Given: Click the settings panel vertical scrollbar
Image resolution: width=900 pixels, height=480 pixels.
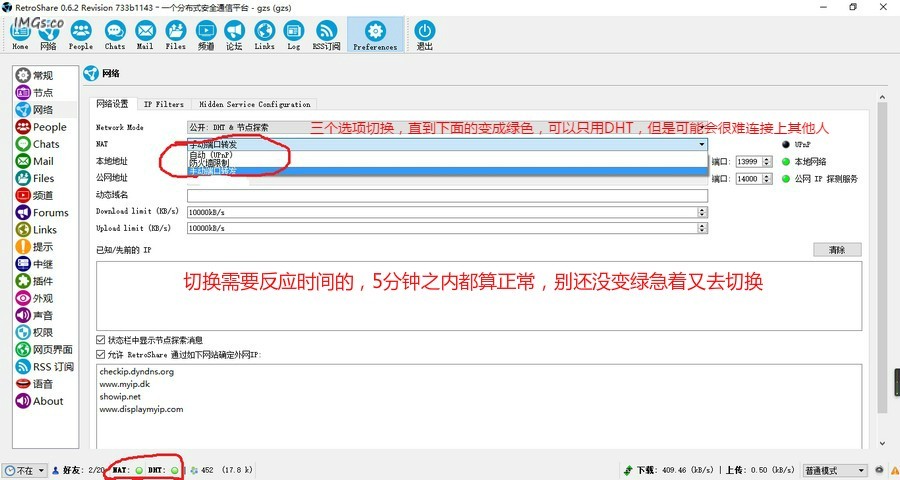Looking at the screenshot, I should tap(882, 258).
